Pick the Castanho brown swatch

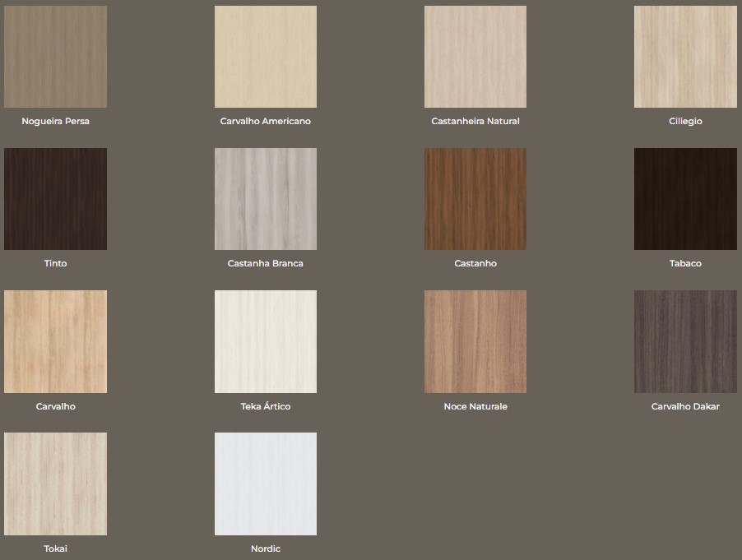475,199
